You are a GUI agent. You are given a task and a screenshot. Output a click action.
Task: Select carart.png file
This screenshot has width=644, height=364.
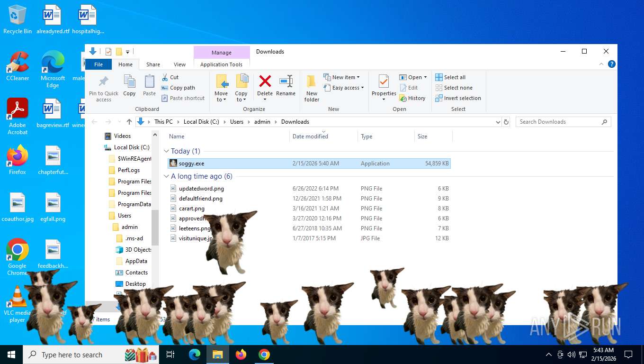click(x=309, y=209)
